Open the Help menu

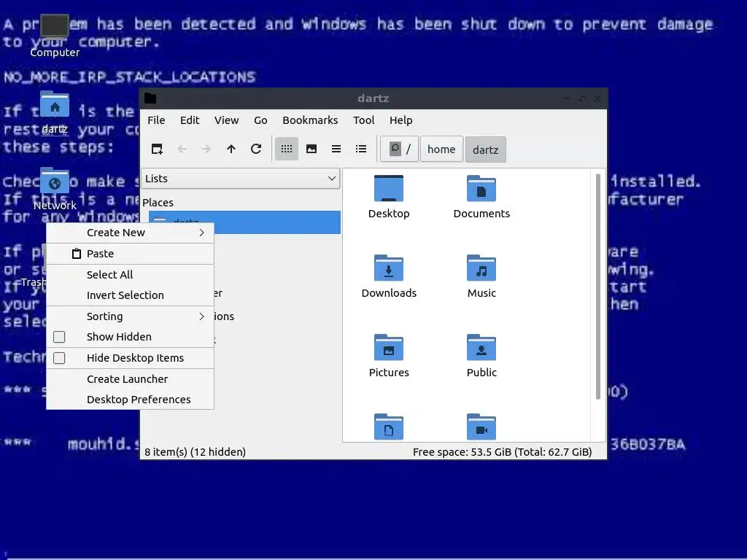[x=400, y=120]
